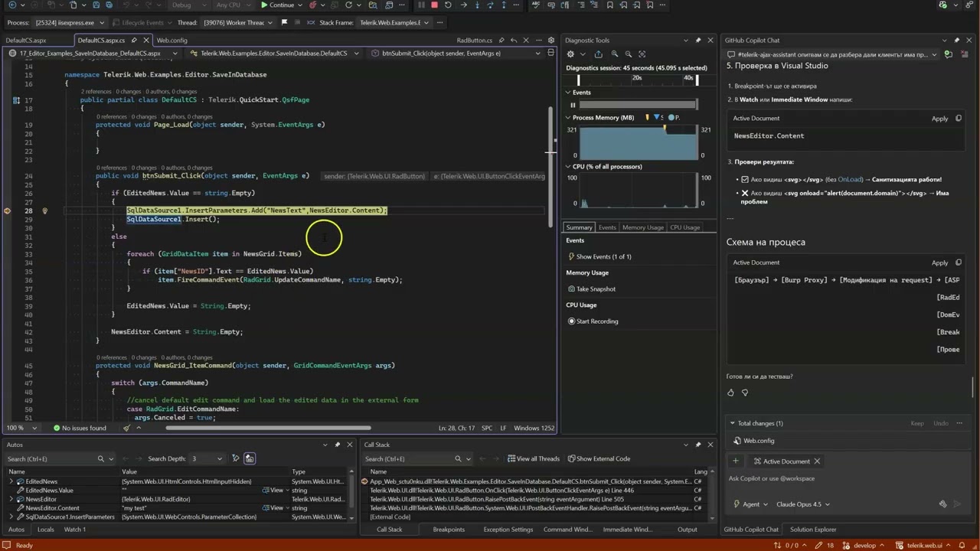The height and width of the screenshot is (551, 980).
Task: Click the editor horizontal scrollbar
Action: 268,428
